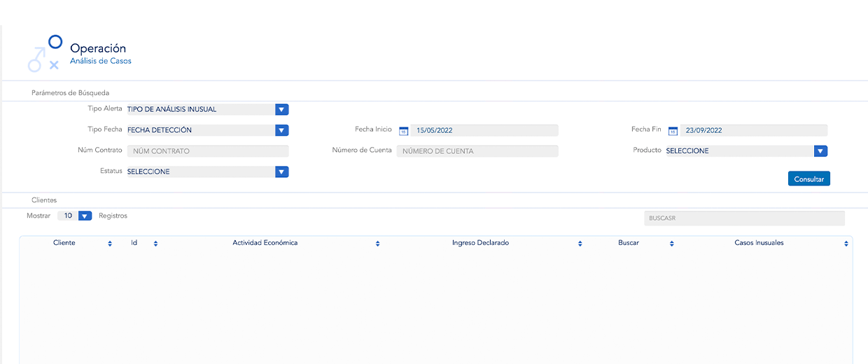Click the Buscar table search box
This screenshot has height=364, width=868.
[743, 218]
